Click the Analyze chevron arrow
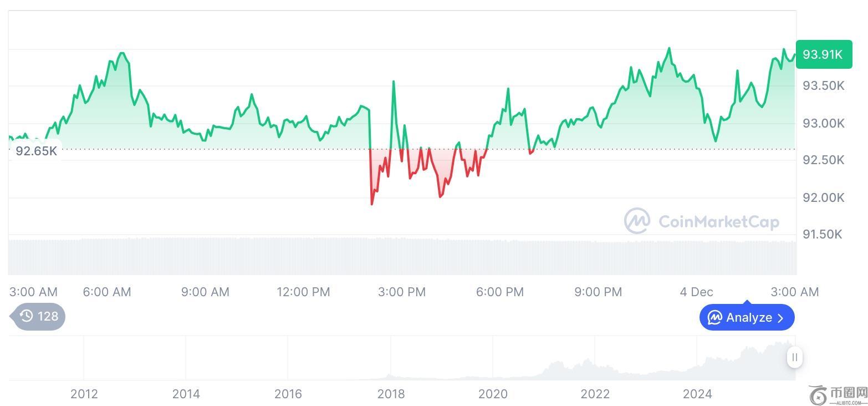The height and width of the screenshot is (406, 868). point(780,318)
